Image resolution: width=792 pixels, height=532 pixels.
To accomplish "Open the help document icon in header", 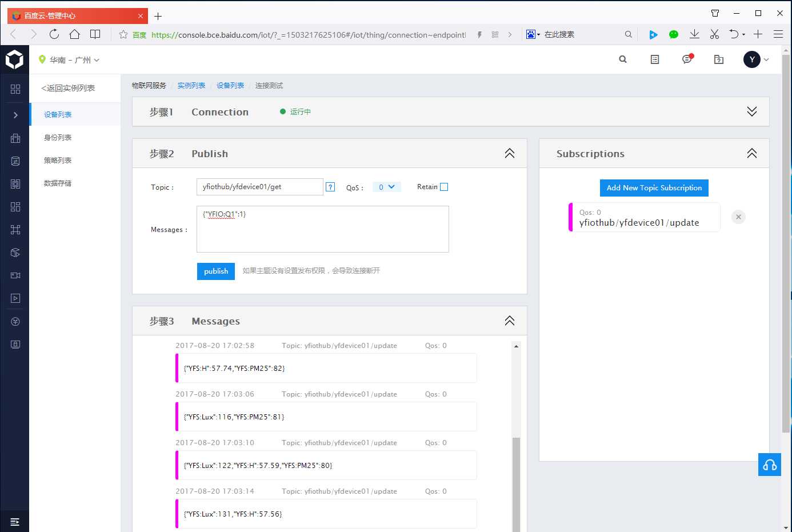I will (x=719, y=59).
